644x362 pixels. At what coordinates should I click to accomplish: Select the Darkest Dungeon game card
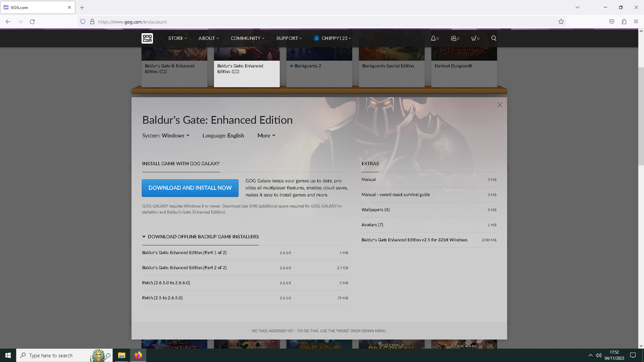pyautogui.click(x=464, y=67)
